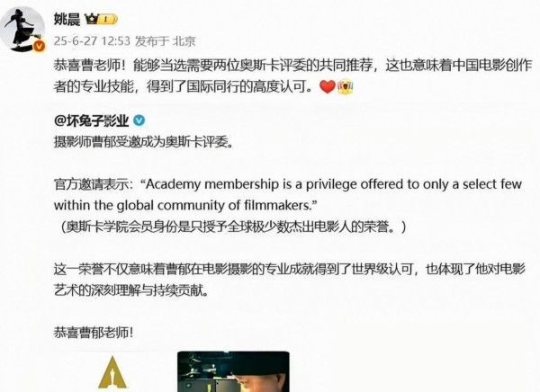540x392 pixels.
Task: Click the English Academy membership quote
Action: pos(288,195)
